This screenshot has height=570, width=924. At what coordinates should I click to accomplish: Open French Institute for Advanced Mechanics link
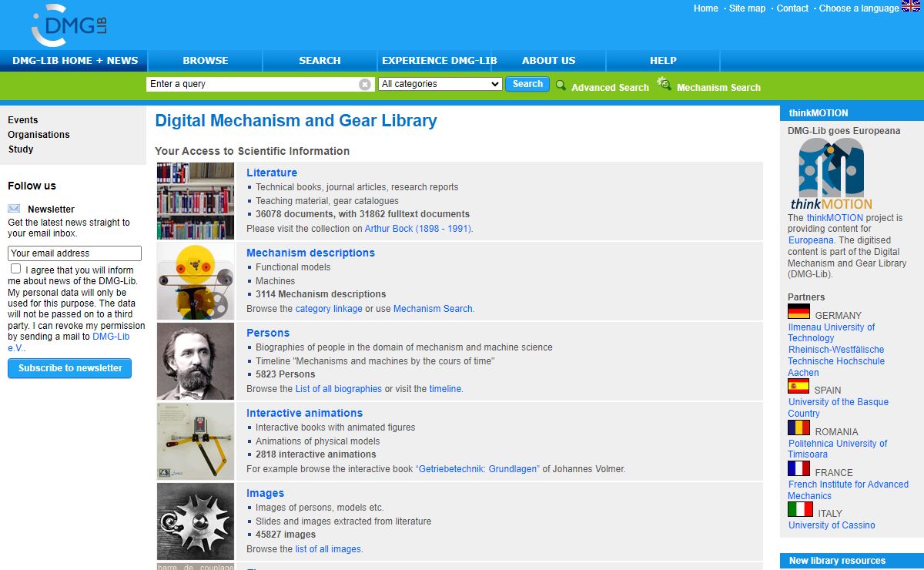[849, 490]
